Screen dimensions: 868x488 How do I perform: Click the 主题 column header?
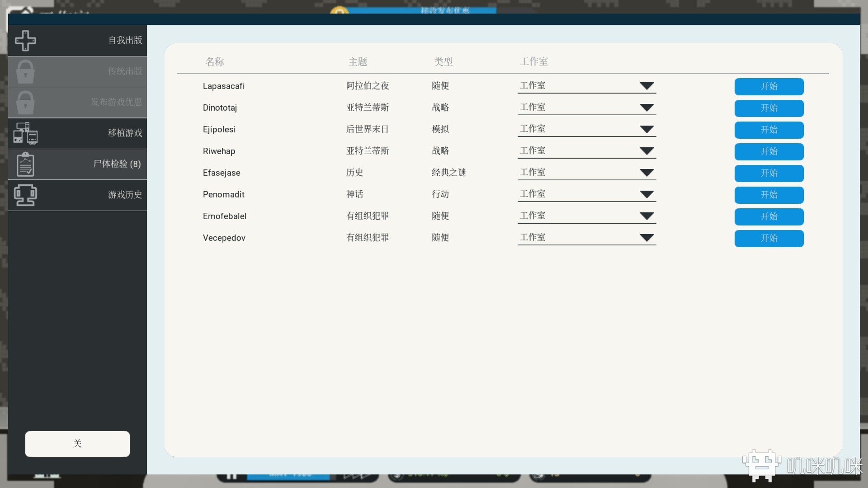point(358,62)
